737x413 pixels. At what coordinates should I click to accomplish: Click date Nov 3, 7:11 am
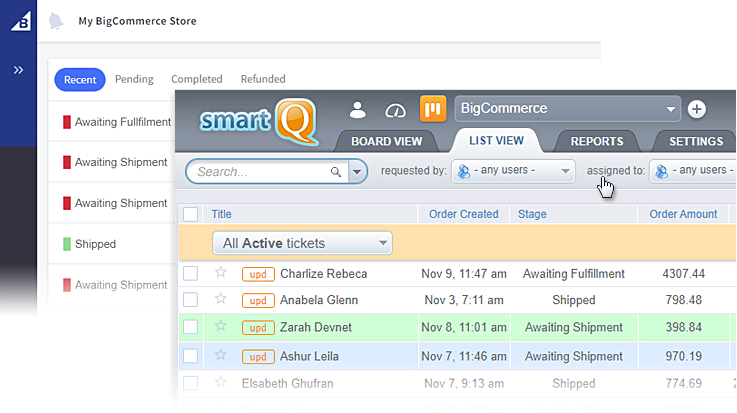click(464, 300)
